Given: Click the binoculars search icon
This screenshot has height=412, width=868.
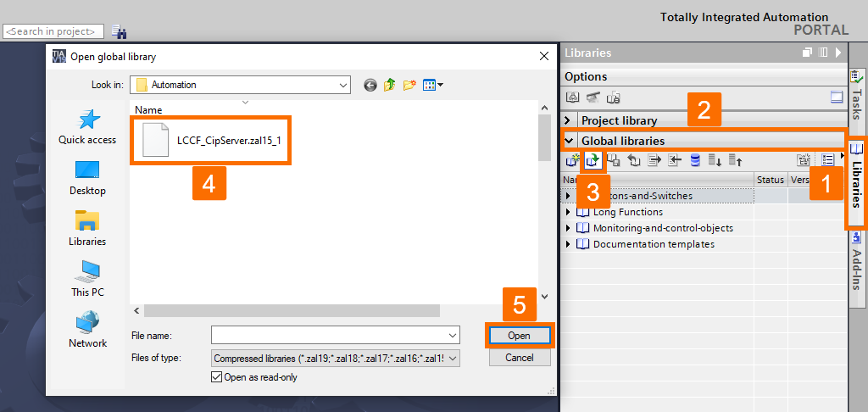Looking at the screenshot, I should (x=119, y=32).
